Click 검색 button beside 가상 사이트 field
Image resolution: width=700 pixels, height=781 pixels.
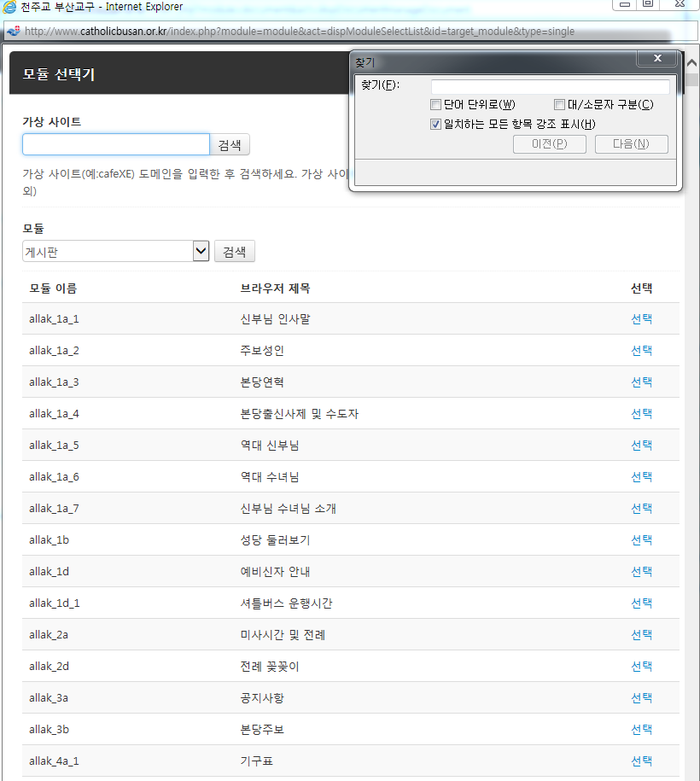tap(230, 145)
